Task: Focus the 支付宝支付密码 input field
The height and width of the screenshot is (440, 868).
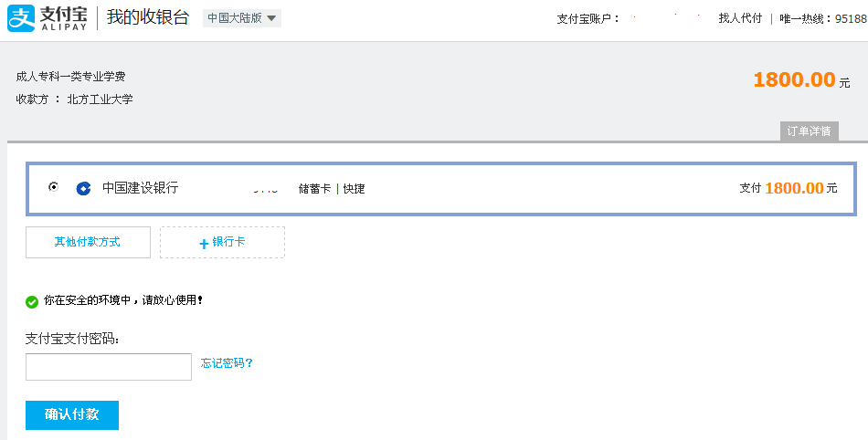Action: (x=108, y=367)
